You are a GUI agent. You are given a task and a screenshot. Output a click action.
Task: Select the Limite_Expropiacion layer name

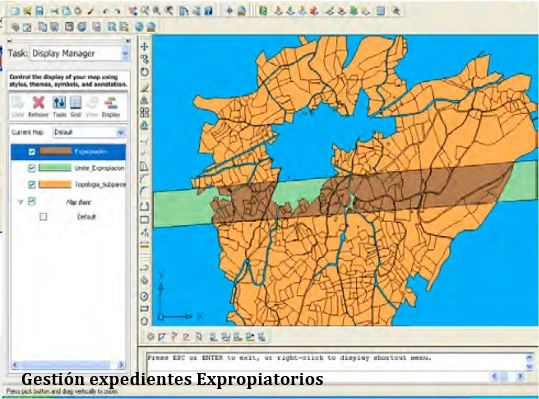click(x=99, y=168)
